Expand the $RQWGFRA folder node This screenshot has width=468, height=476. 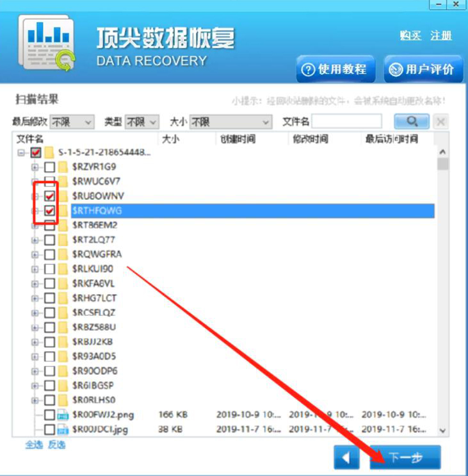coord(35,254)
